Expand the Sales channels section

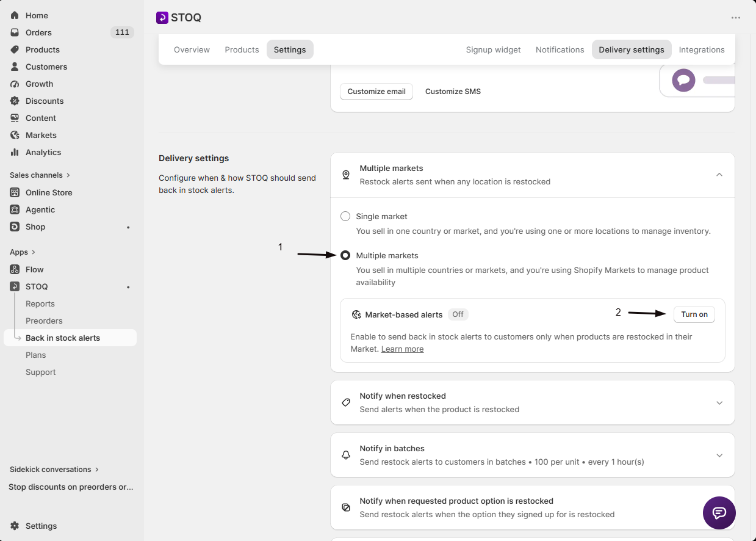tap(40, 175)
